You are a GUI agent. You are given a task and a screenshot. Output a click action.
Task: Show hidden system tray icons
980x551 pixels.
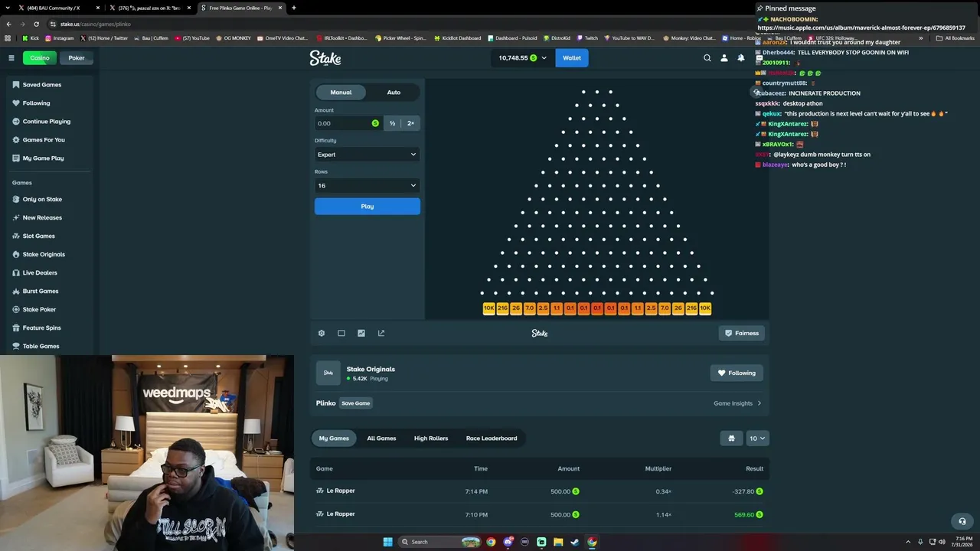908,542
